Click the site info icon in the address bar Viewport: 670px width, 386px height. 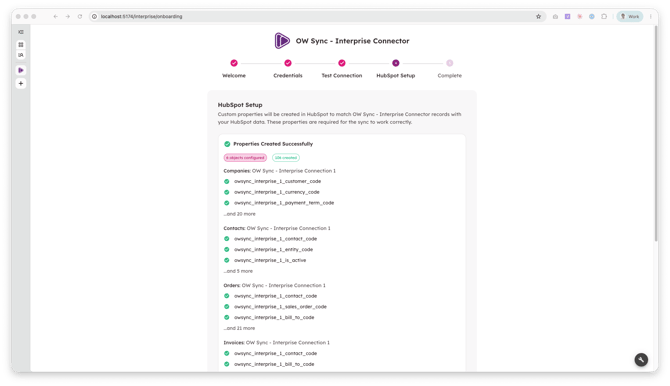[x=94, y=16]
